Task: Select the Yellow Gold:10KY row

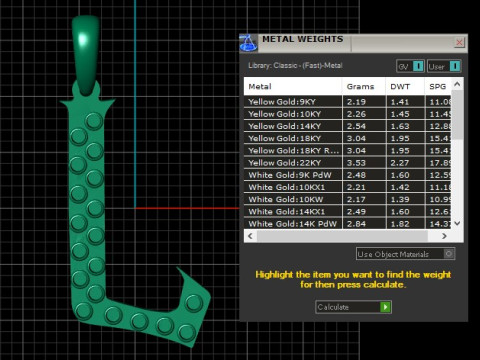Action: (347, 114)
